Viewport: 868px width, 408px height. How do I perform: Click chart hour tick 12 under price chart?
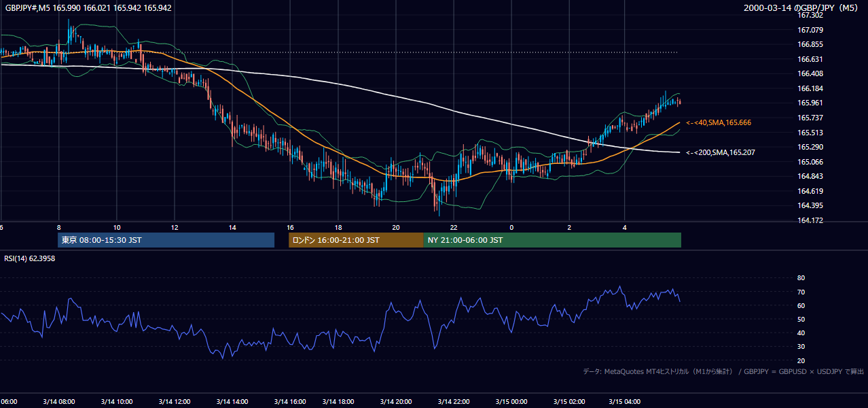(x=175, y=228)
